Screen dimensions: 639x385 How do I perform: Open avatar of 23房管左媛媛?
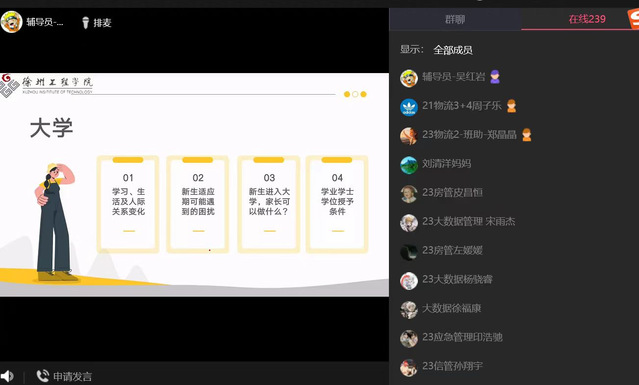point(409,252)
